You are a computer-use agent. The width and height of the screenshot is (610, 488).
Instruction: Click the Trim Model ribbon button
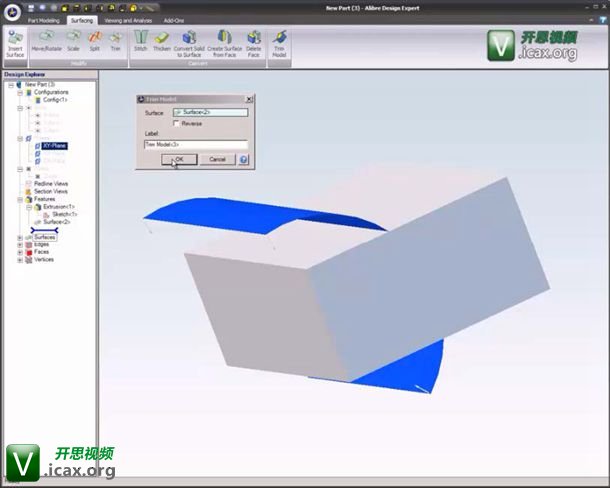tap(280, 42)
